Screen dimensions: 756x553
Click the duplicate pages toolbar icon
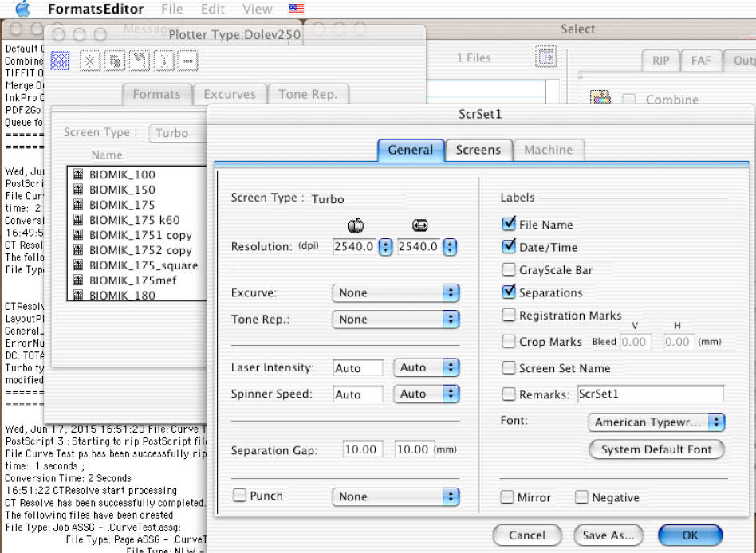(x=115, y=61)
